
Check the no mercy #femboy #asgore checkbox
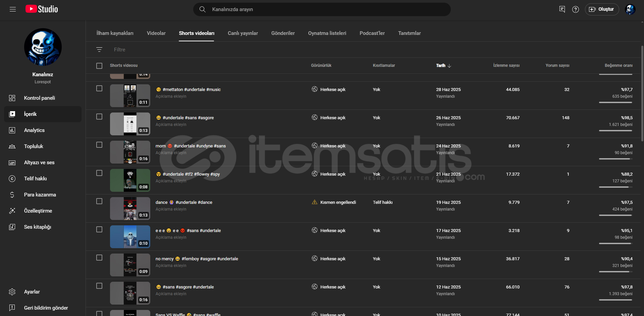click(x=99, y=258)
